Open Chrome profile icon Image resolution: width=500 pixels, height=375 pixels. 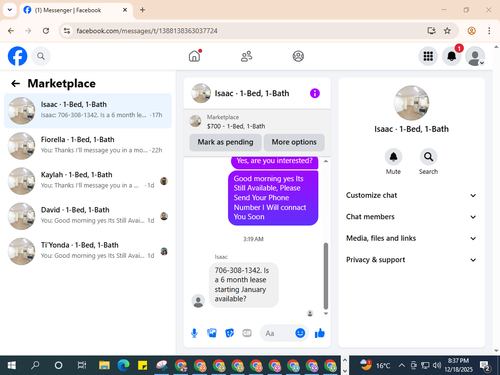coord(471,31)
